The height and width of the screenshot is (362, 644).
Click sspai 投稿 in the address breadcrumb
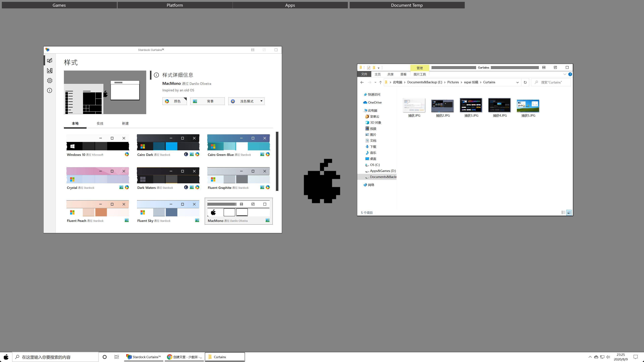coord(471,82)
